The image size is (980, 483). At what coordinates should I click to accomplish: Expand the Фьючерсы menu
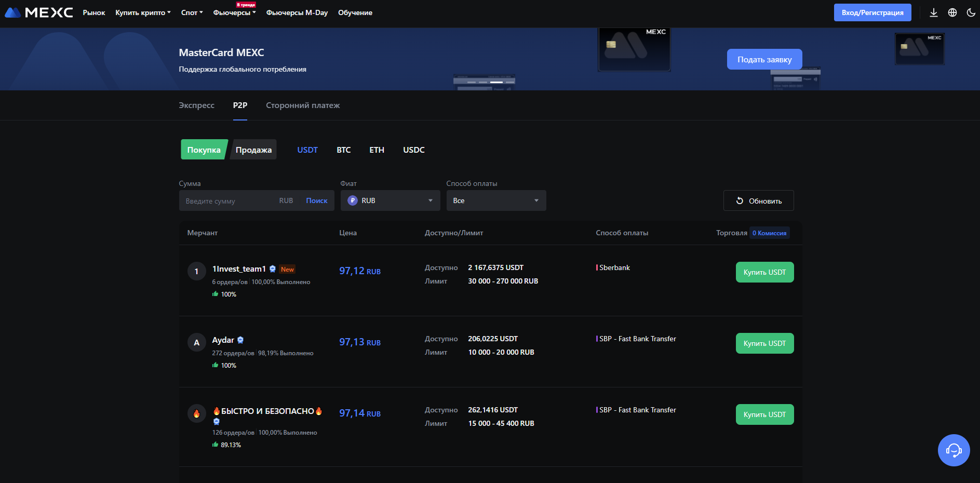point(234,12)
